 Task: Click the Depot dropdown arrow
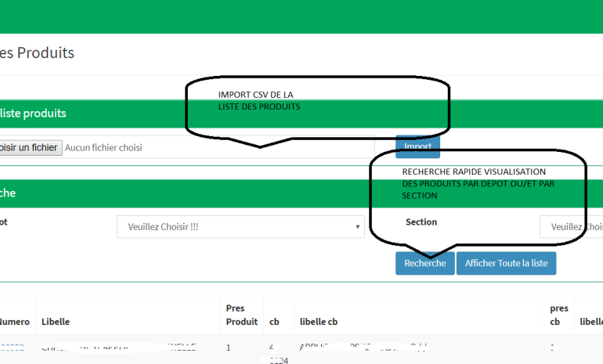[x=358, y=227]
